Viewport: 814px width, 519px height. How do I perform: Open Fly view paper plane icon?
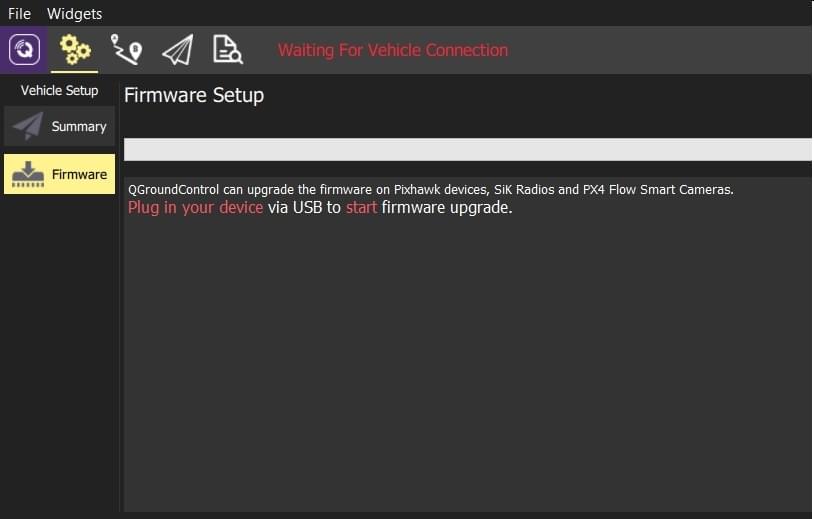[x=178, y=50]
